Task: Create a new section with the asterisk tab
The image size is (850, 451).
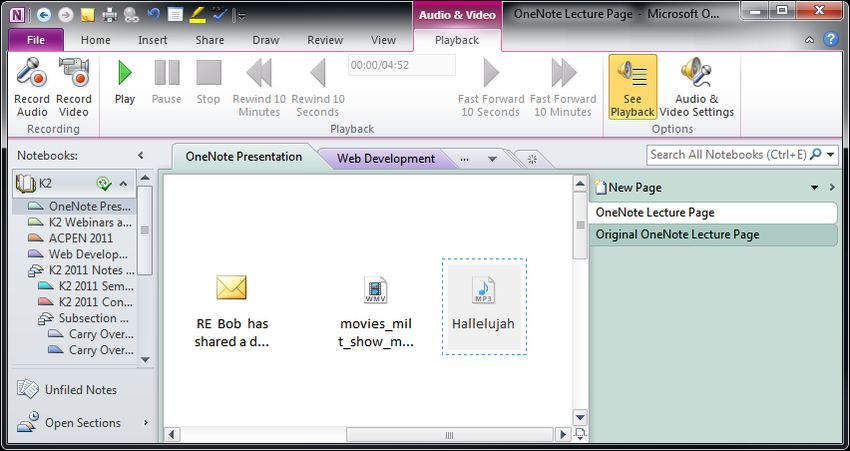Action: click(x=532, y=159)
